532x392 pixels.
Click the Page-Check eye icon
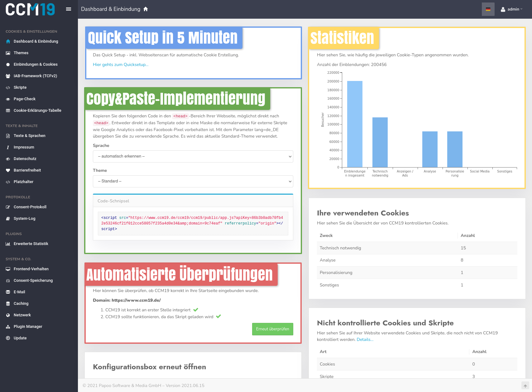click(x=8, y=99)
